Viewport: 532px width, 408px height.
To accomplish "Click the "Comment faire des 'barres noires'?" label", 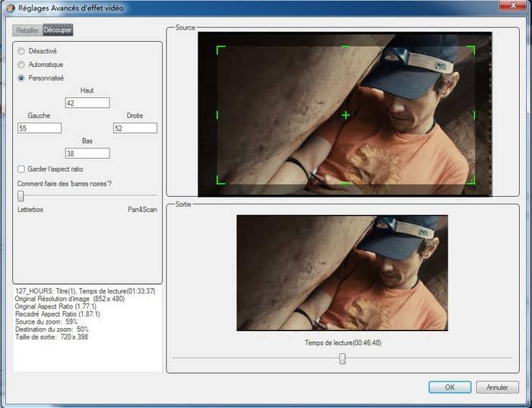I will [65, 184].
